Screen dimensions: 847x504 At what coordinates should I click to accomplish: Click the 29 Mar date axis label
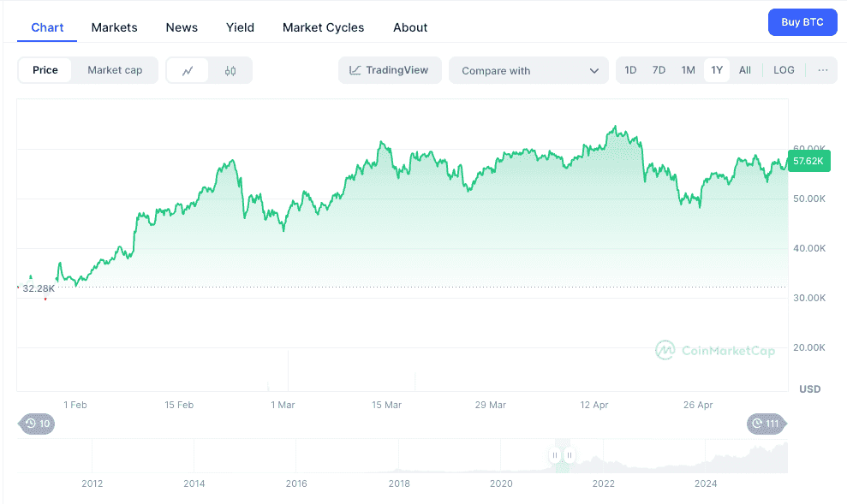pyautogui.click(x=491, y=405)
